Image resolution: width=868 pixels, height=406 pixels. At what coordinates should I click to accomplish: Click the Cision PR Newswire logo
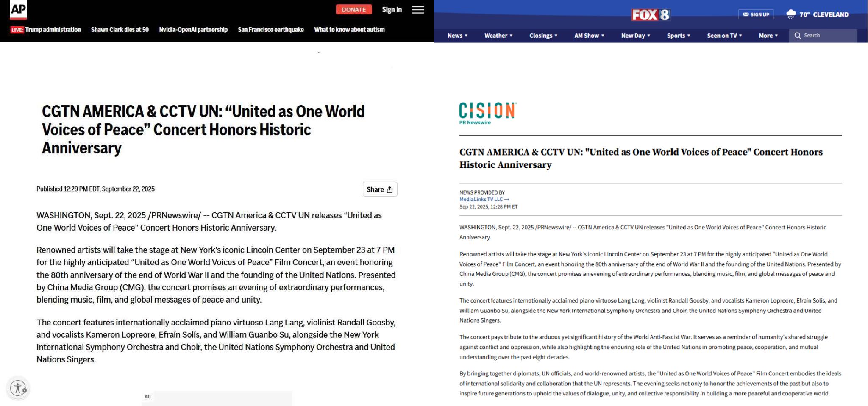click(487, 113)
